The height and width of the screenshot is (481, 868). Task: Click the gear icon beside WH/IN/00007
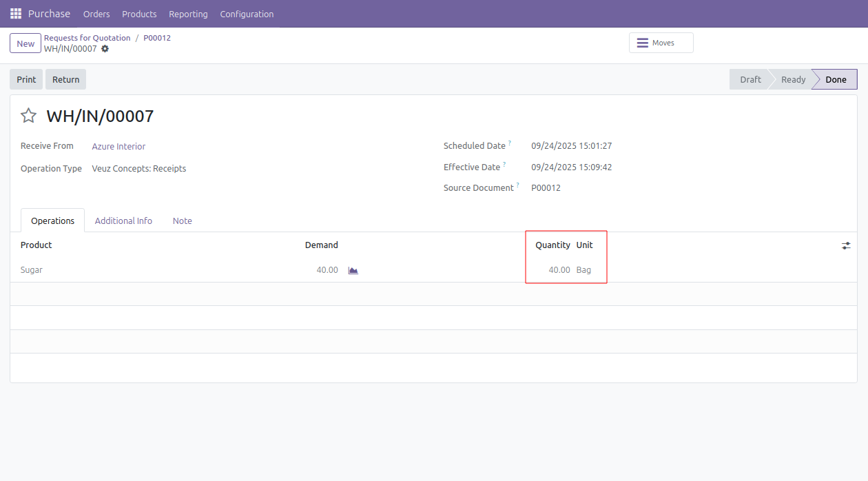coord(105,49)
